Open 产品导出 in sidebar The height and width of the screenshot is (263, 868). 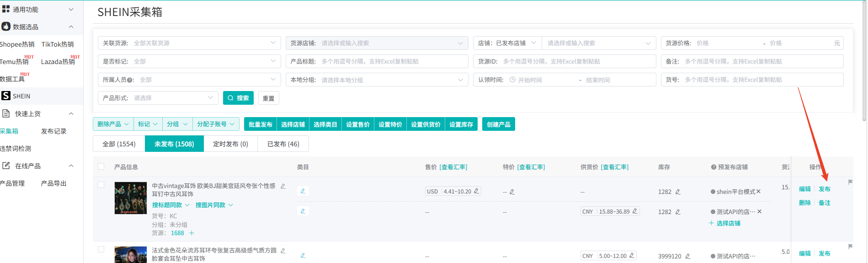tap(53, 183)
